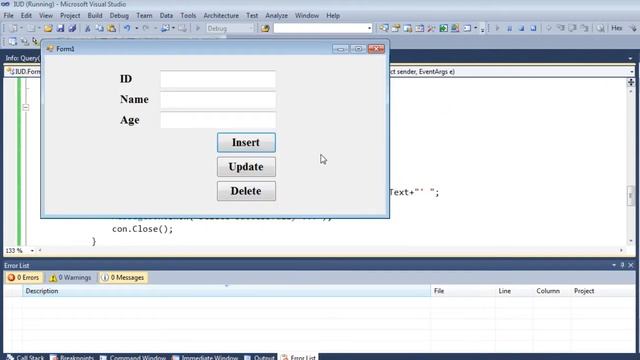Click the Save All icon
The width and height of the screenshot is (640, 360).
tap(72, 28)
